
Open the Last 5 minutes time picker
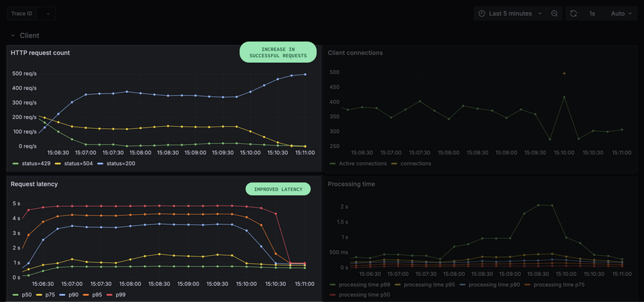510,13
